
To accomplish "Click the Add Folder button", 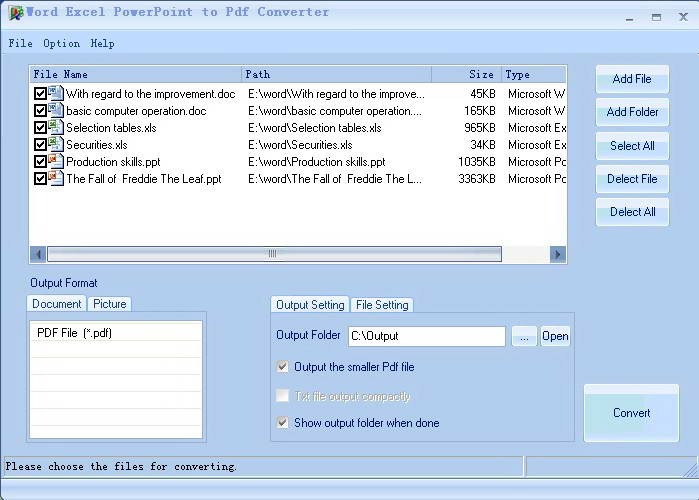I will click(632, 112).
